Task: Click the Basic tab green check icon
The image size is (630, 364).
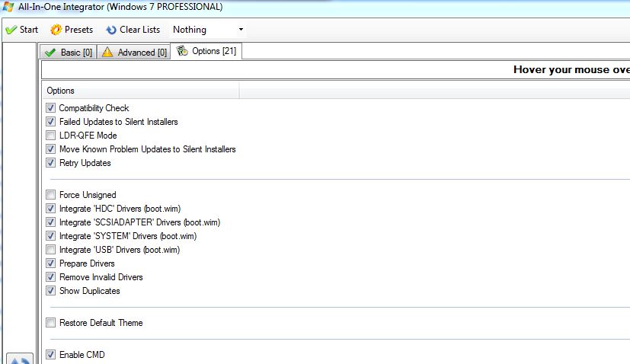Action: [x=50, y=53]
